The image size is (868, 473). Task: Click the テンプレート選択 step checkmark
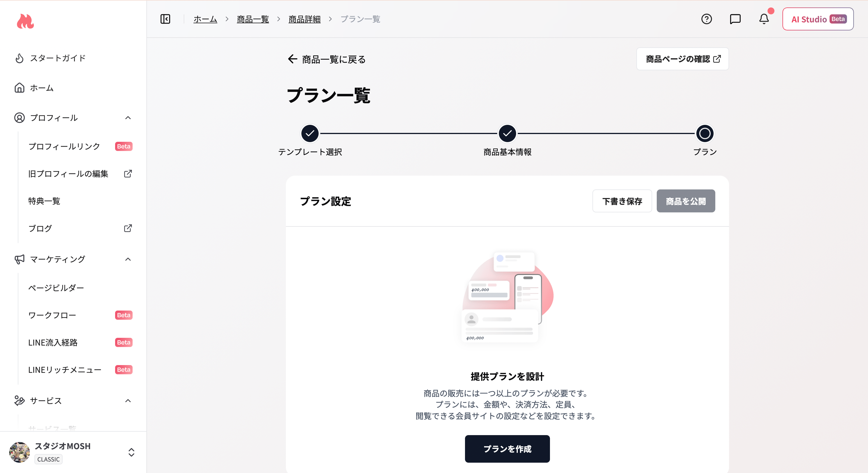pos(310,134)
